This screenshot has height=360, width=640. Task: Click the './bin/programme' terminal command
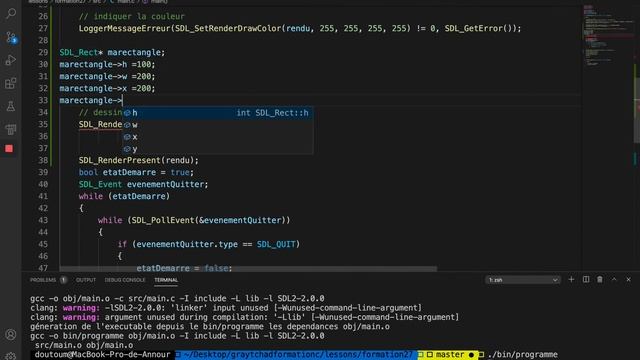pos(522,354)
